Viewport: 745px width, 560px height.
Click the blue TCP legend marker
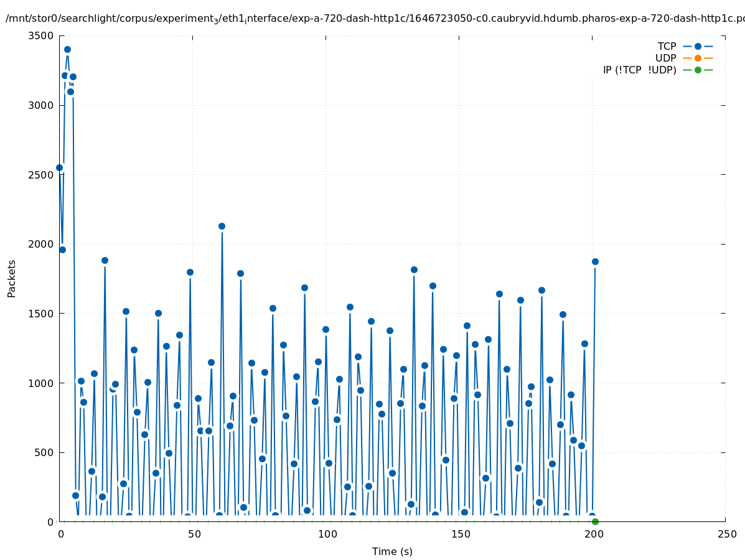tap(698, 46)
